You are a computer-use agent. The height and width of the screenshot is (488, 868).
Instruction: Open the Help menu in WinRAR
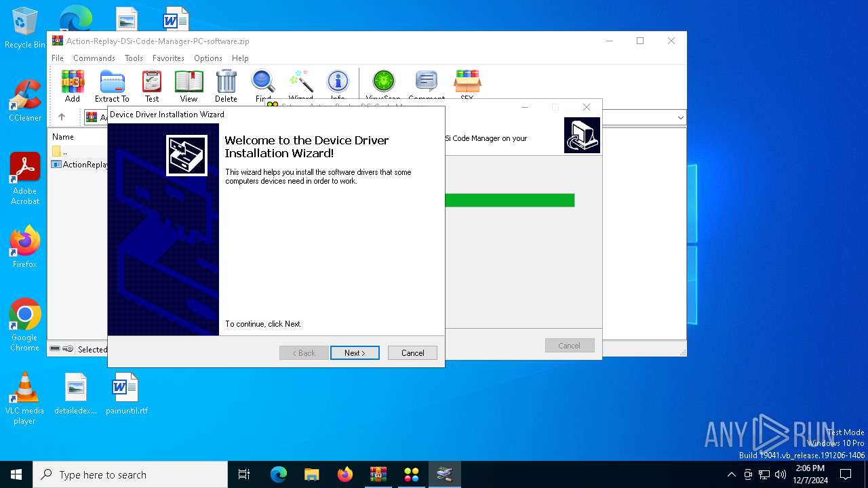point(240,58)
